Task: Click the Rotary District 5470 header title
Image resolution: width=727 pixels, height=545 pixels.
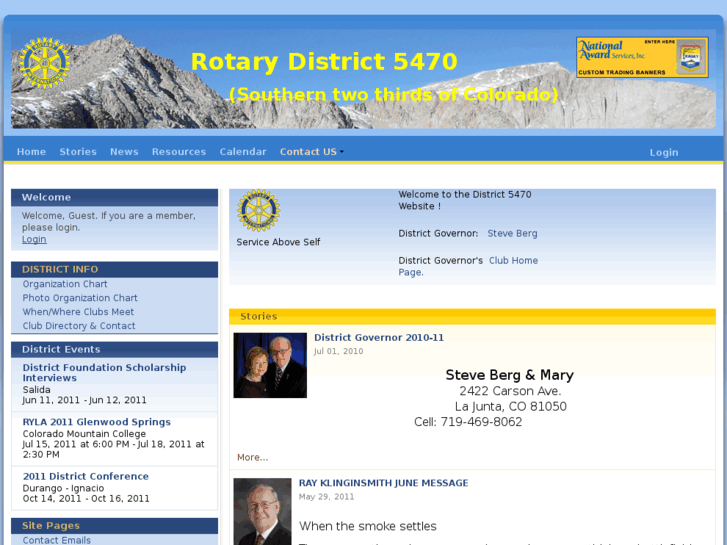Action: coord(324,61)
